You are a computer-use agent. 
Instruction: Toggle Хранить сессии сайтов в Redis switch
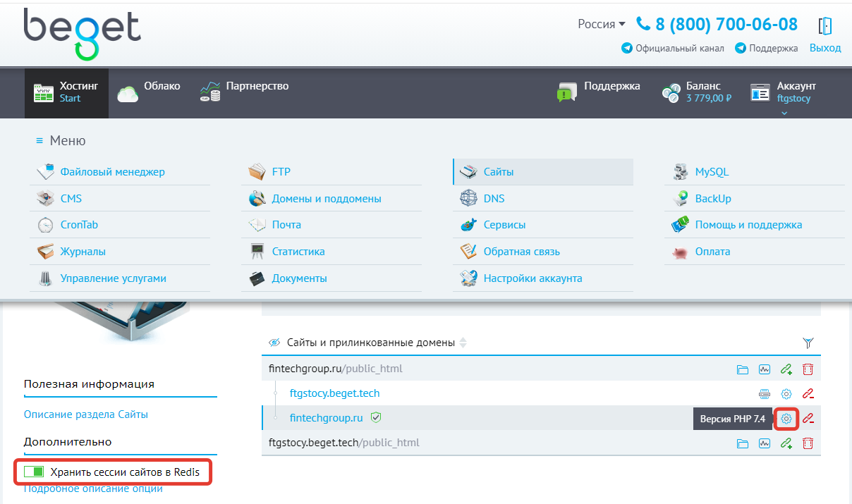coord(34,472)
